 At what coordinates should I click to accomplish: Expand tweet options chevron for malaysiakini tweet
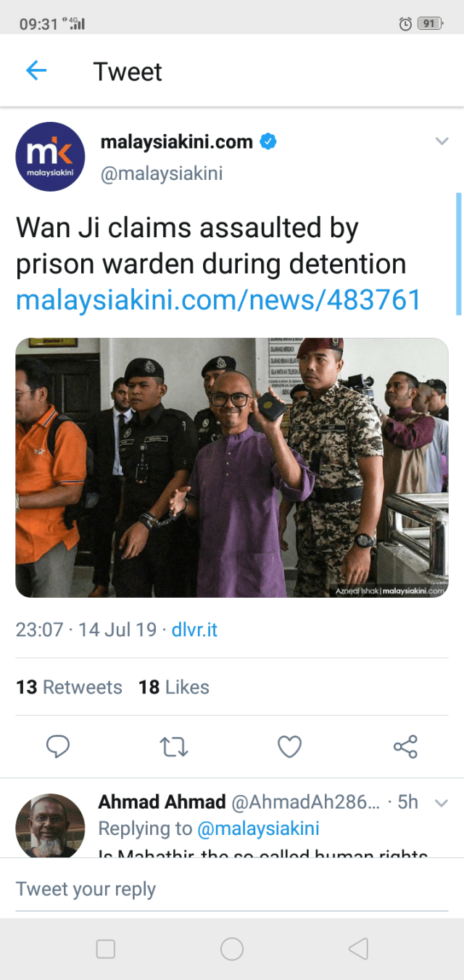click(442, 141)
